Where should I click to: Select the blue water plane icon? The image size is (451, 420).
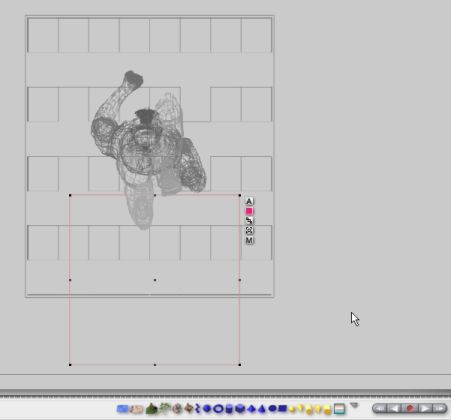(x=122, y=408)
